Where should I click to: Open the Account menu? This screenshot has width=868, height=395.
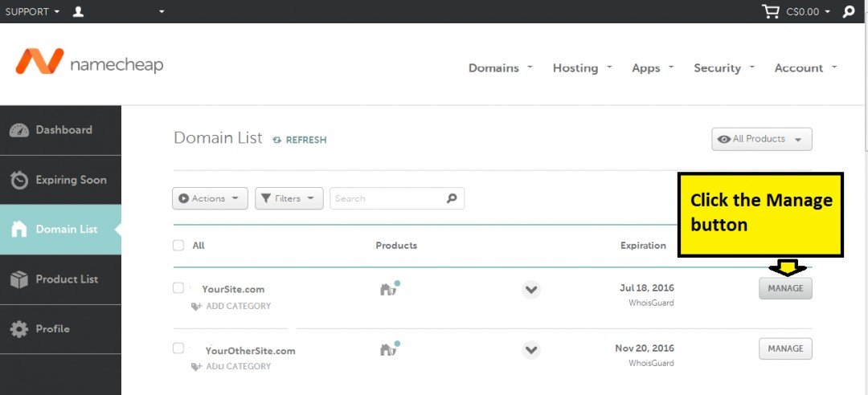pyautogui.click(x=805, y=68)
